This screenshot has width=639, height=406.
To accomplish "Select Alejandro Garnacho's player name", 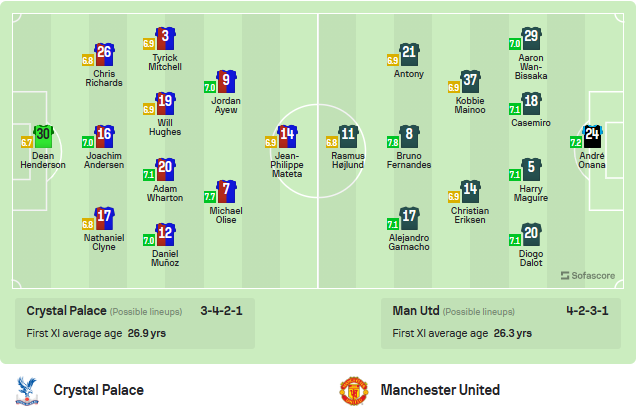I will 409,242.
